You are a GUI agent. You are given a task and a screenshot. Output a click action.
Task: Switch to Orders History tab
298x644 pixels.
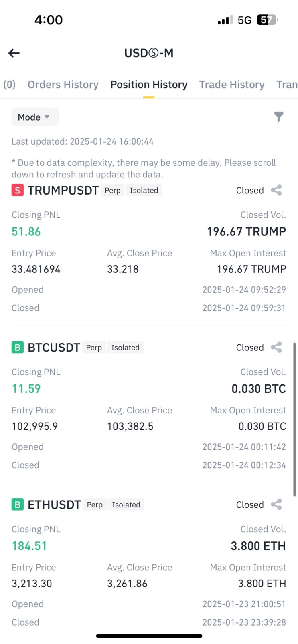(x=63, y=85)
